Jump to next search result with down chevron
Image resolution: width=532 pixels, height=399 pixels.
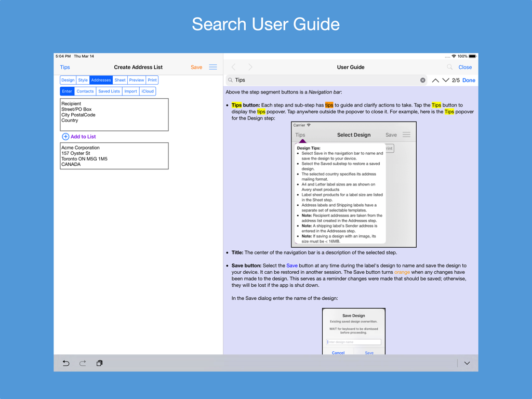pyautogui.click(x=445, y=81)
